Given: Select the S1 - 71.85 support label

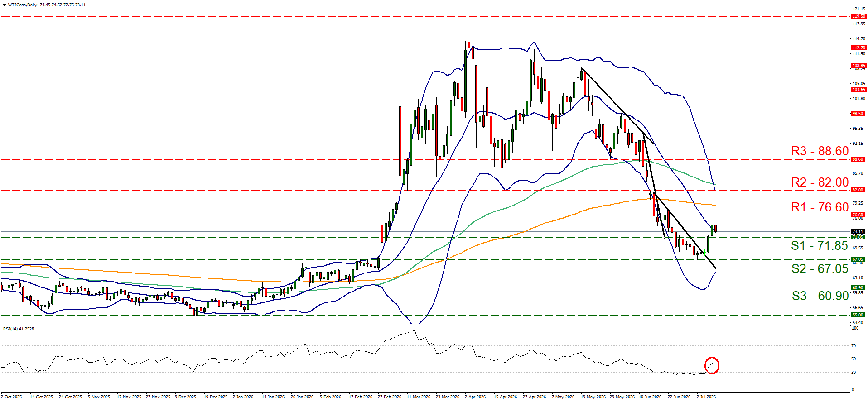Looking at the screenshot, I should [x=820, y=246].
